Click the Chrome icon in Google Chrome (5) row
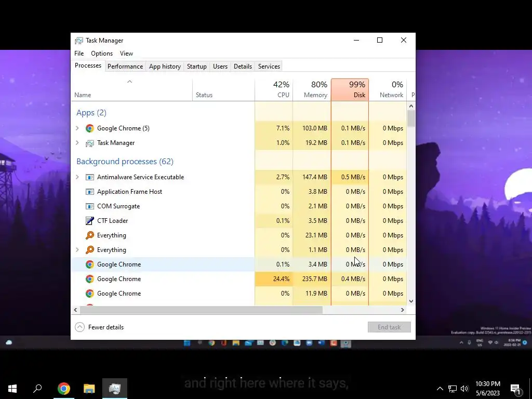Viewport: 532px width, 399px height. (x=89, y=128)
